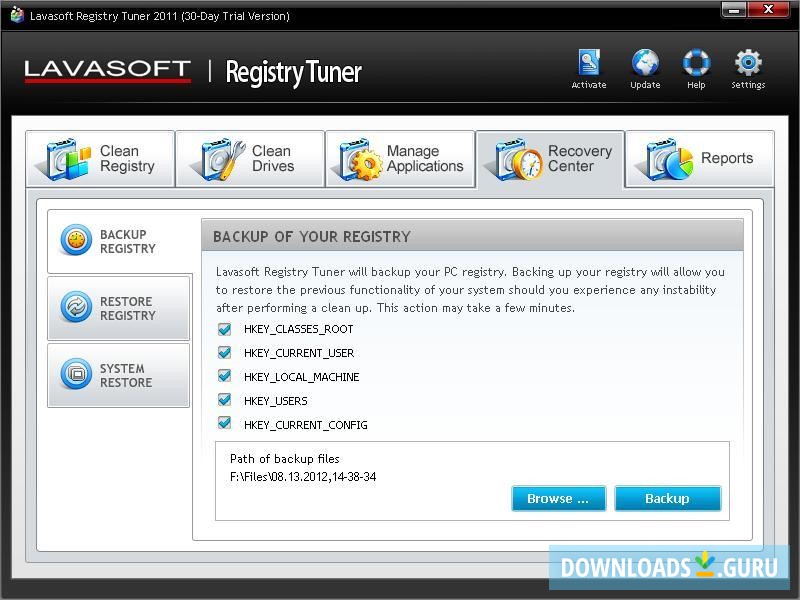
Task: Select the BACKUP REGISTRY side option
Action: pos(119,241)
